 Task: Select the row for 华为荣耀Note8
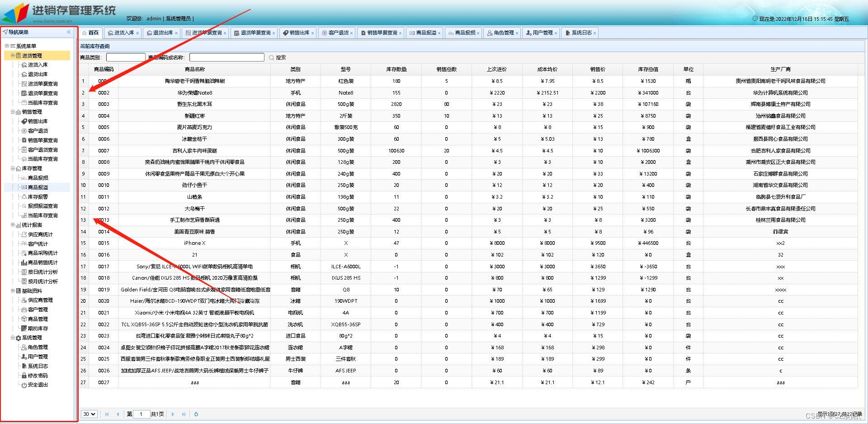468,93
